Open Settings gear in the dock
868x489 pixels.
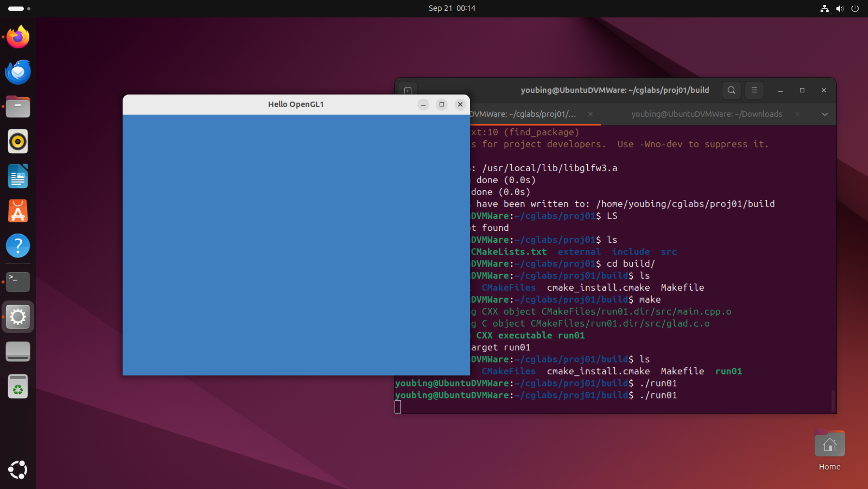[18, 317]
